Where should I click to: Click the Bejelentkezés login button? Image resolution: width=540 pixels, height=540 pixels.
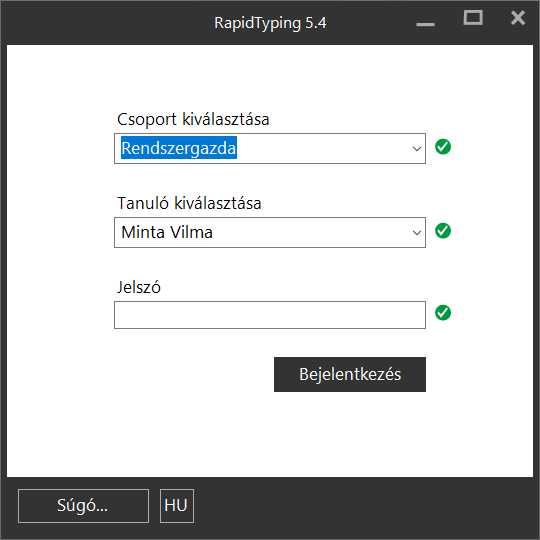[350, 374]
